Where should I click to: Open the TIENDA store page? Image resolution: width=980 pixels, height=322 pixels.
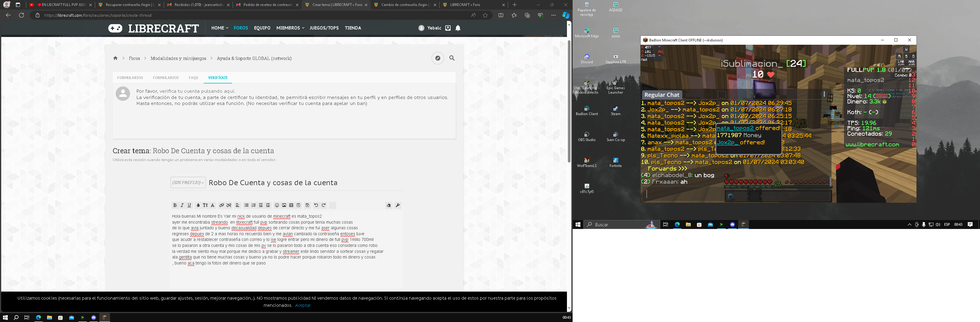[x=353, y=28]
